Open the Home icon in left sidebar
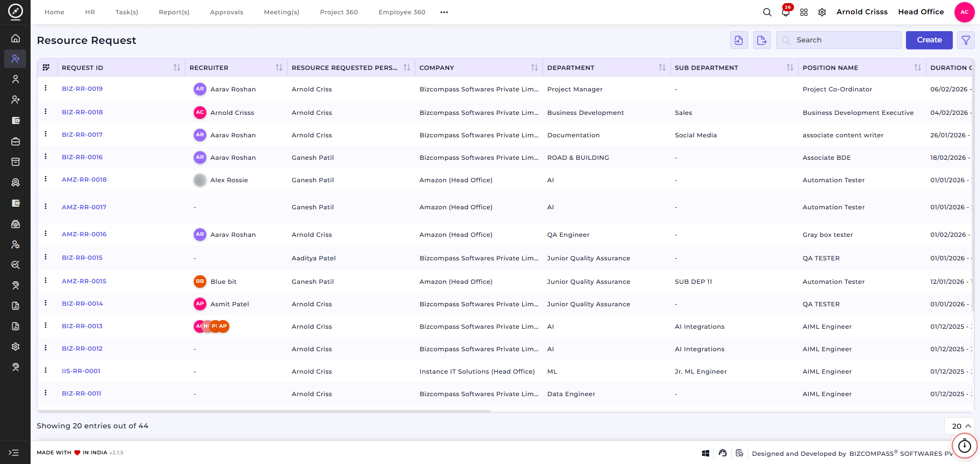The image size is (980, 464). 15,38
